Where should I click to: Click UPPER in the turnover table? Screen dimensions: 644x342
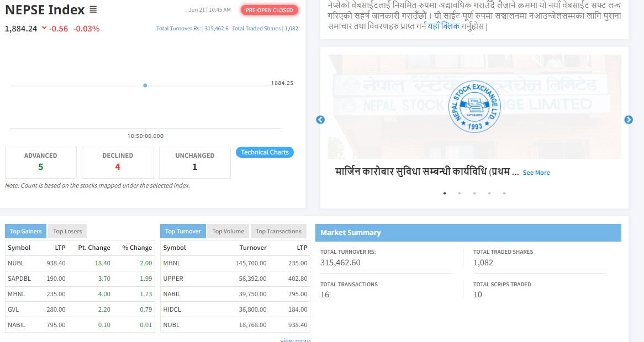click(x=173, y=279)
